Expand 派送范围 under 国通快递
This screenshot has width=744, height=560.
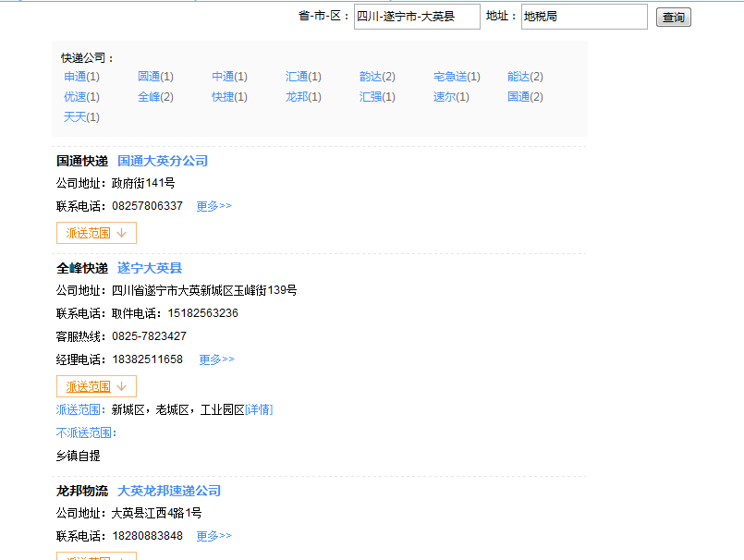(x=96, y=233)
